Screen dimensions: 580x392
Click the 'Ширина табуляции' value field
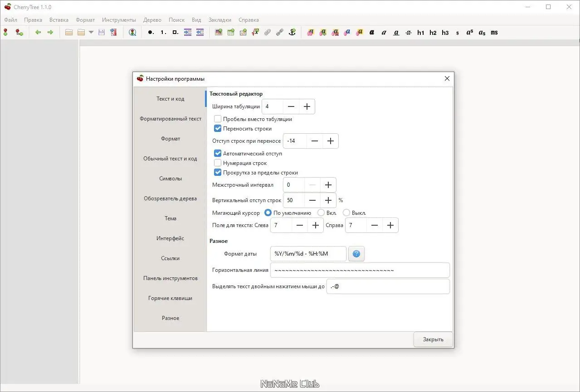(x=273, y=106)
